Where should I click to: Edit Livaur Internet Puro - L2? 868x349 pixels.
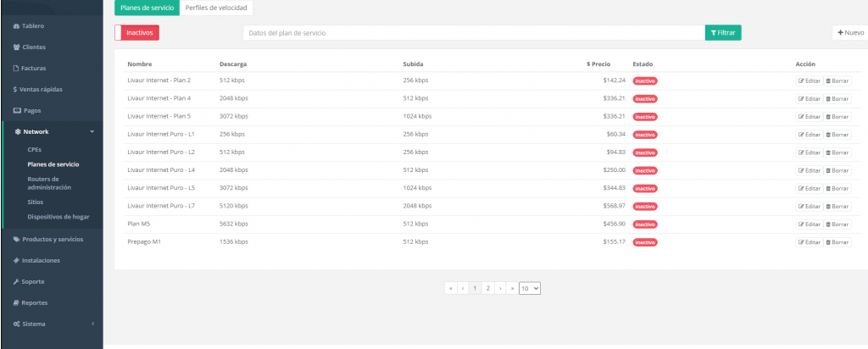click(x=810, y=152)
